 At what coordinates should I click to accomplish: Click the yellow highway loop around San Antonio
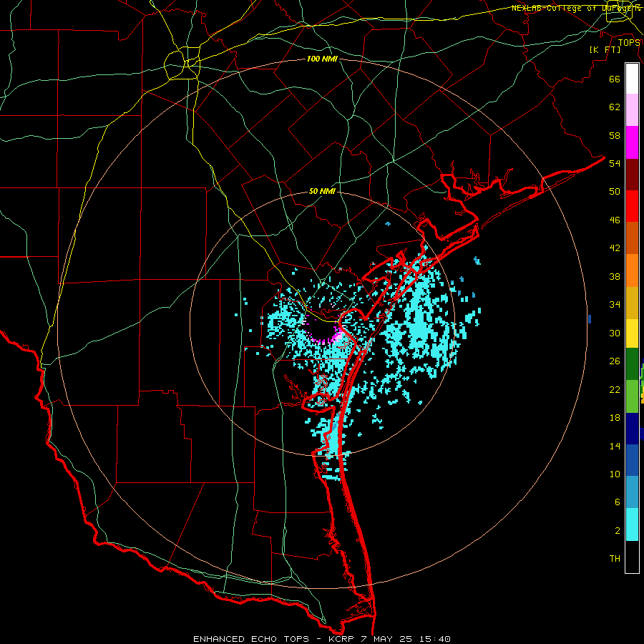(x=182, y=63)
